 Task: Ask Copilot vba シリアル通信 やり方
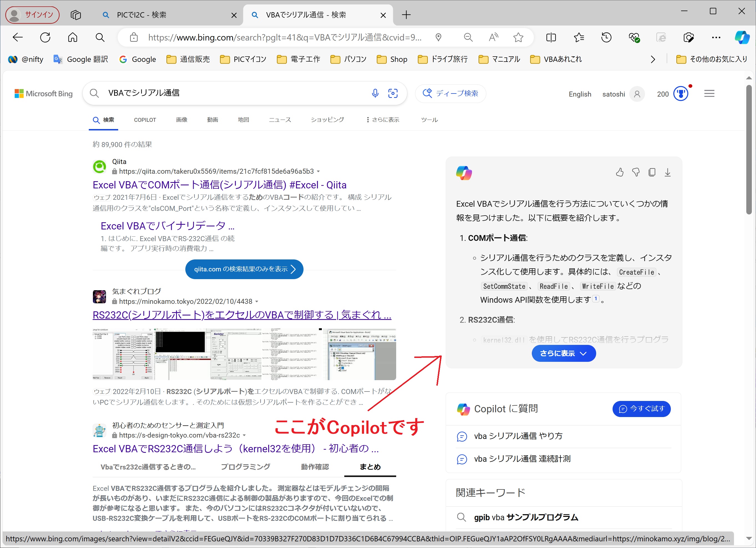point(518,436)
